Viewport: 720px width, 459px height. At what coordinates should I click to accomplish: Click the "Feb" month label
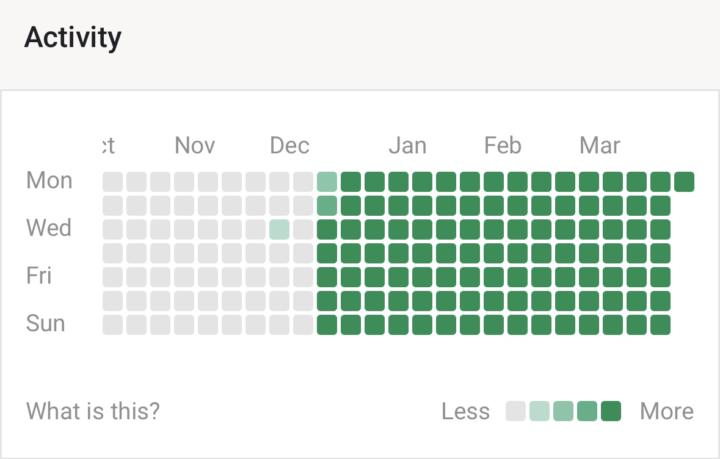click(x=503, y=146)
